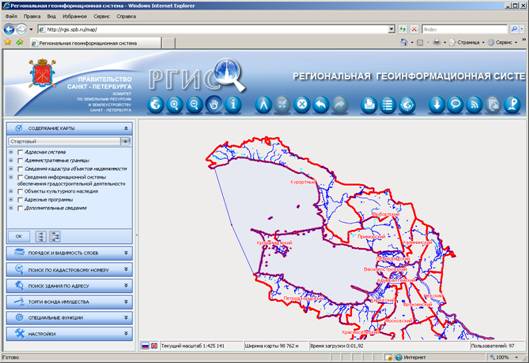Open the browser Сервис menu

tap(101, 16)
